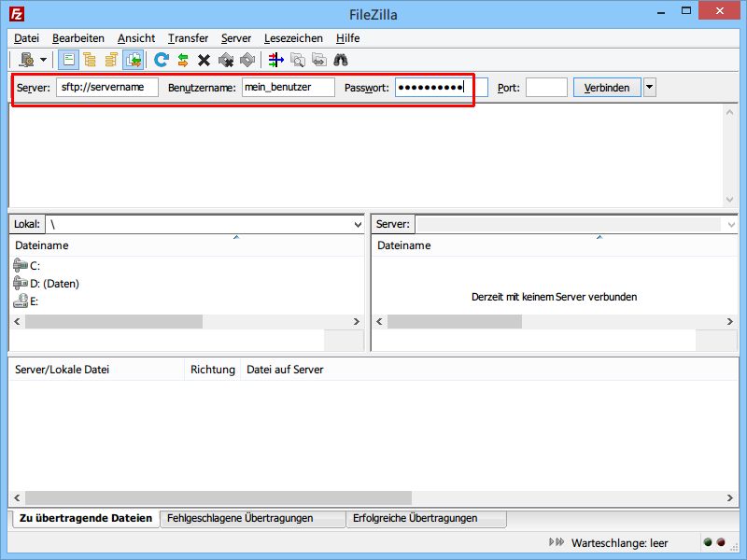The image size is (747, 560).
Task: Toggle the transfer queue display
Action: [134, 60]
